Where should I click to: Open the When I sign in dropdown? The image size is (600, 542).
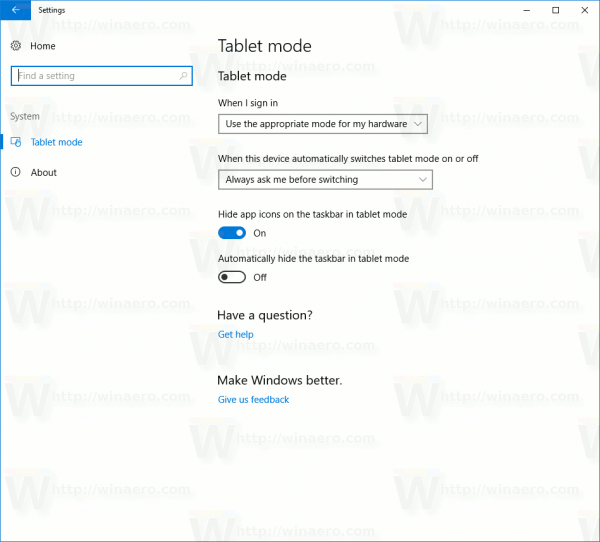[323, 124]
